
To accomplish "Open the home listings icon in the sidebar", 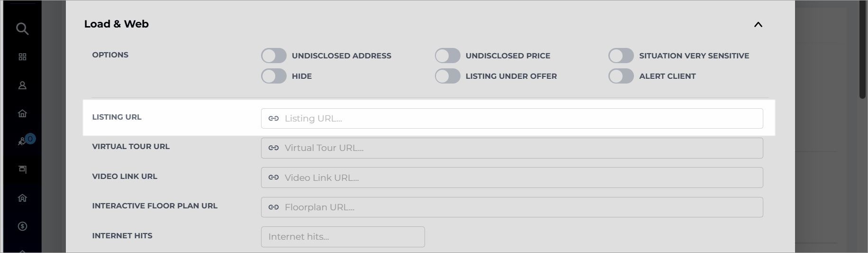I will (22, 113).
